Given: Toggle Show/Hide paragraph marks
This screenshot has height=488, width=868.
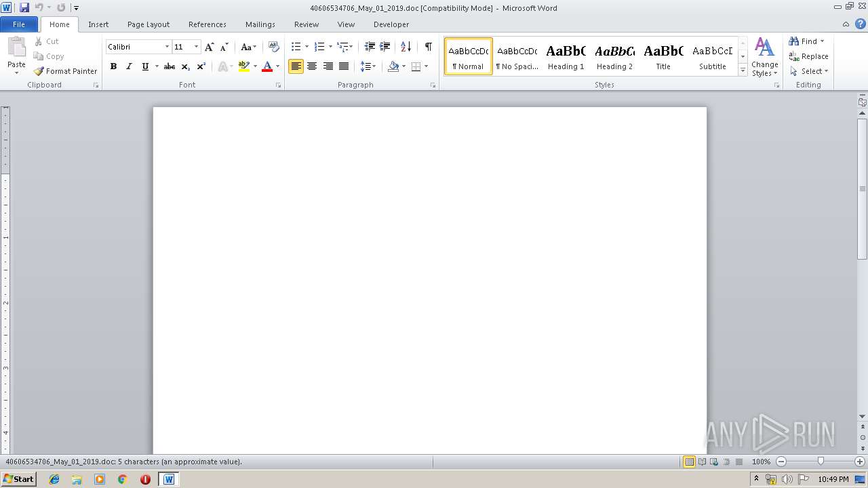Looking at the screenshot, I should coord(428,47).
